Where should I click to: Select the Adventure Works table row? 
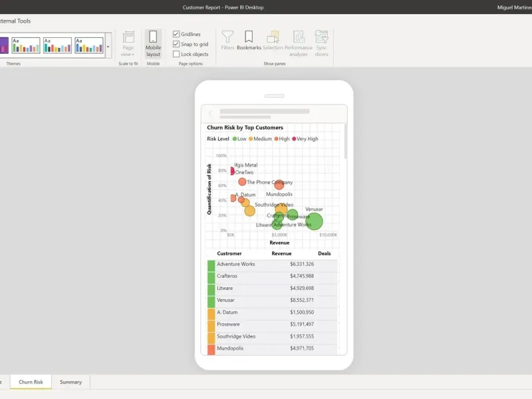click(x=273, y=264)
